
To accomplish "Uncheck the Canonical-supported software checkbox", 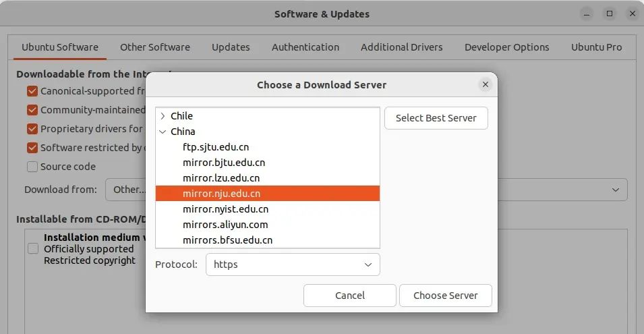I will [32, 91].
